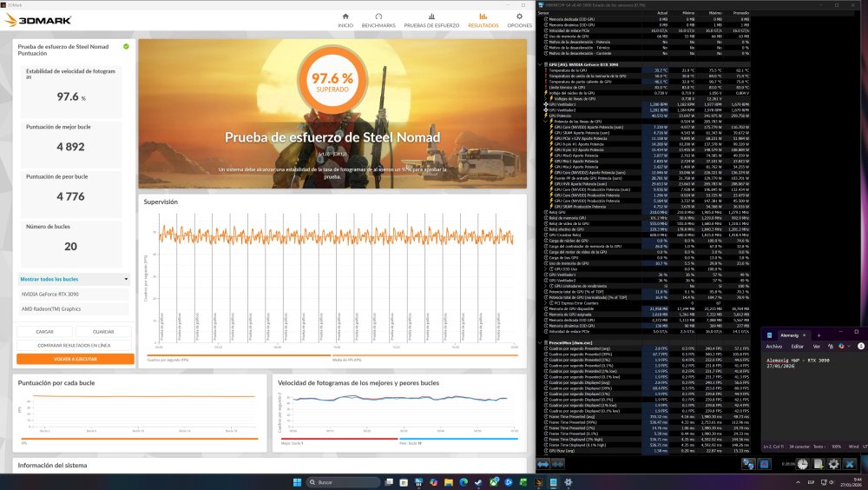Click the 'Frame Time Presented (avg)' row

click(x=645, y=416)
